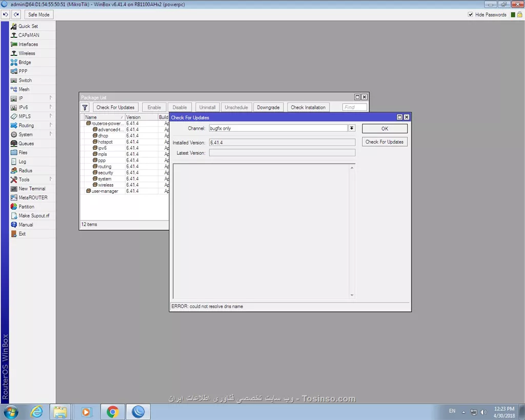The width and height of the screenshot is (525, 420).
Task: Open Manual from sidebar
Action: click(x=32, y=225)
